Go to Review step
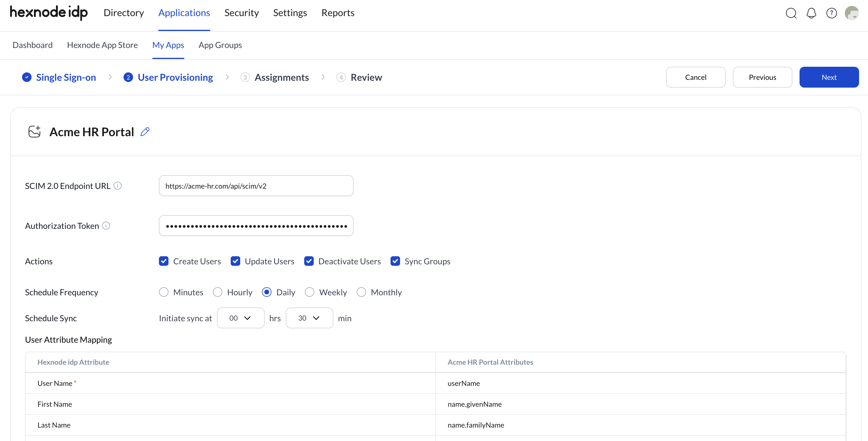Screen dimensions: 868x441 tap(366, 77)
